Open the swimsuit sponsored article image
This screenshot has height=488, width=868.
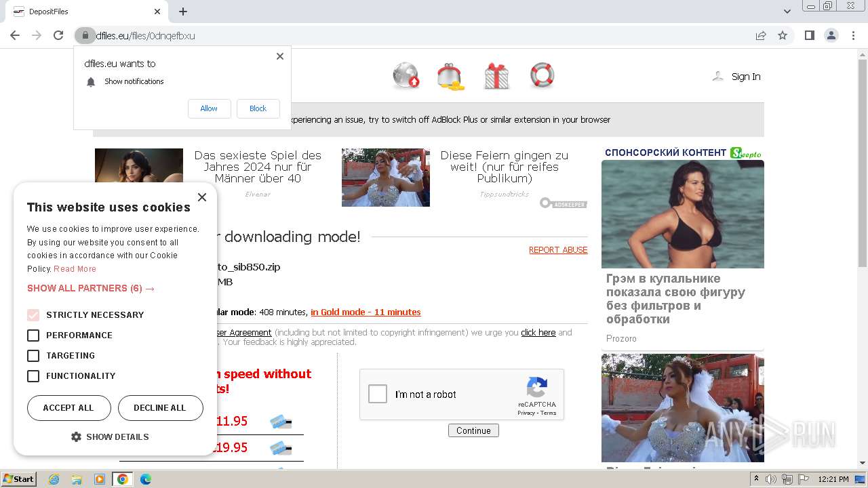pyautogui.click(x=683, y=214)
